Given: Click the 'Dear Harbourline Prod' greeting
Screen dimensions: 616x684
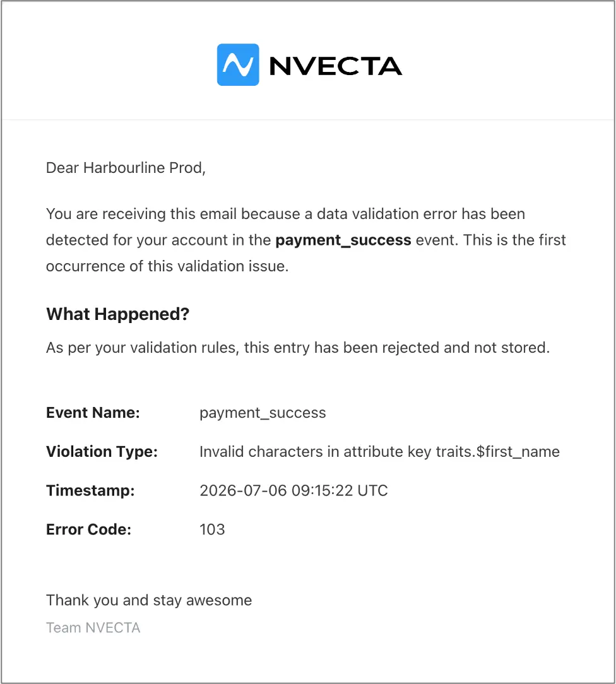Looking at the screenshot, I should (x=126, y=168).
